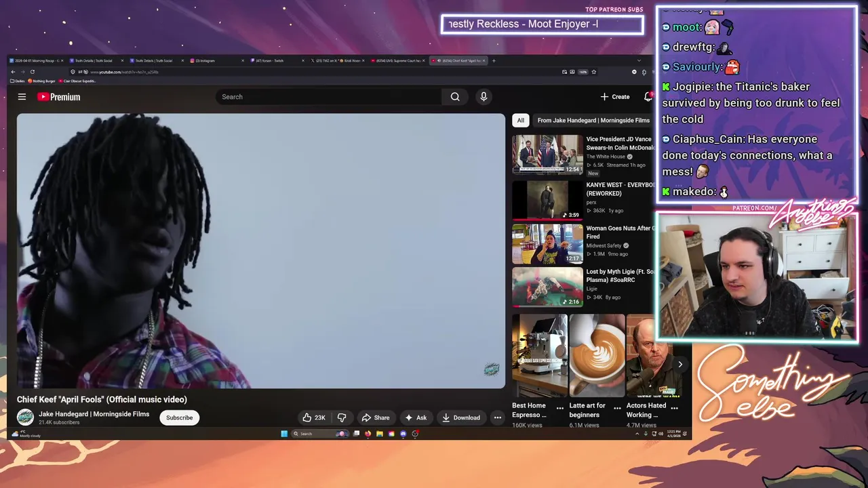Open Windows Start menu
The width and height of the screenshot is (868, 488).
(284, 434)
